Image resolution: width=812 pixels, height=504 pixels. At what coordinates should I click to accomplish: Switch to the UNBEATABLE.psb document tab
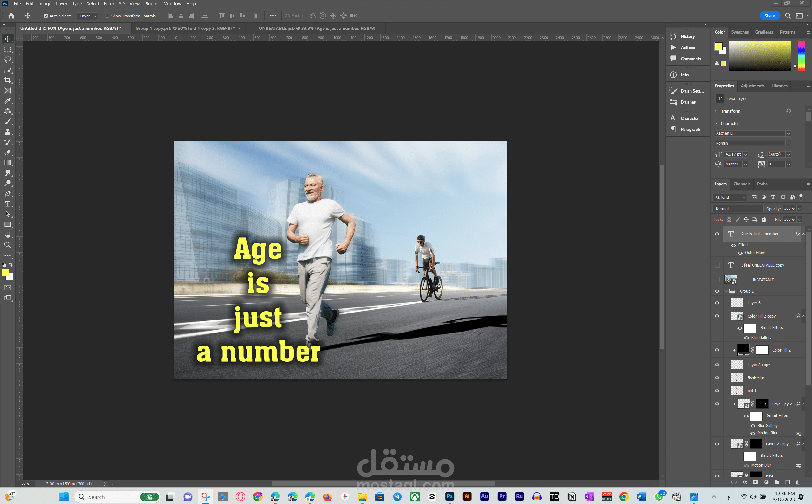pos(317,28)
